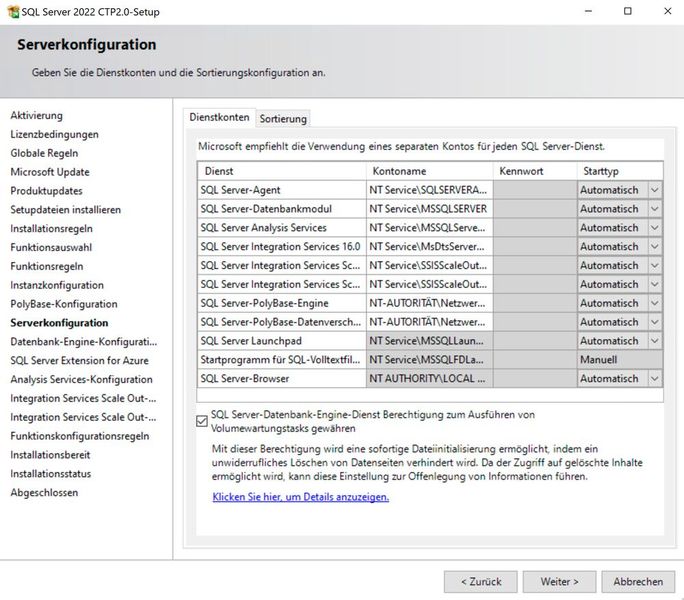Maximize the SQL Server setup window

coord(627,11)
